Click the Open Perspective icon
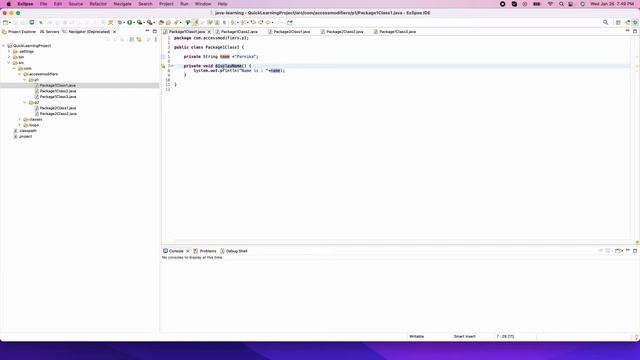 (618, 22)
